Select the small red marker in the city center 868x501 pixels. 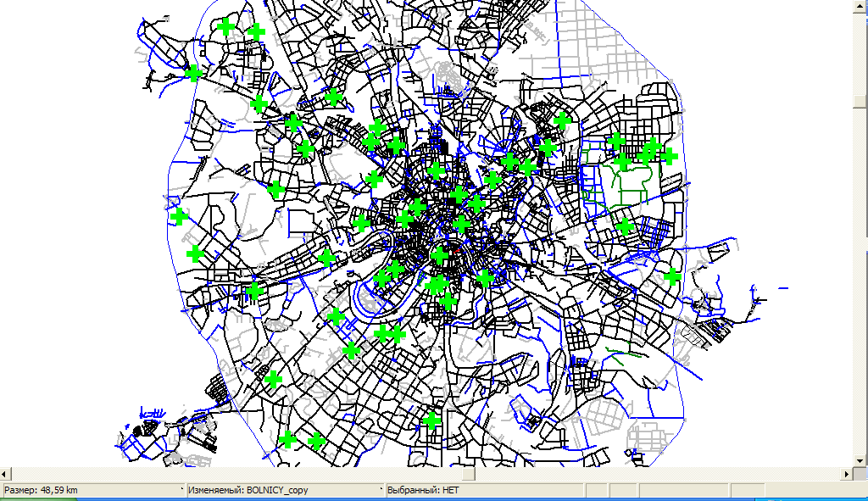[x=457, y=251]
